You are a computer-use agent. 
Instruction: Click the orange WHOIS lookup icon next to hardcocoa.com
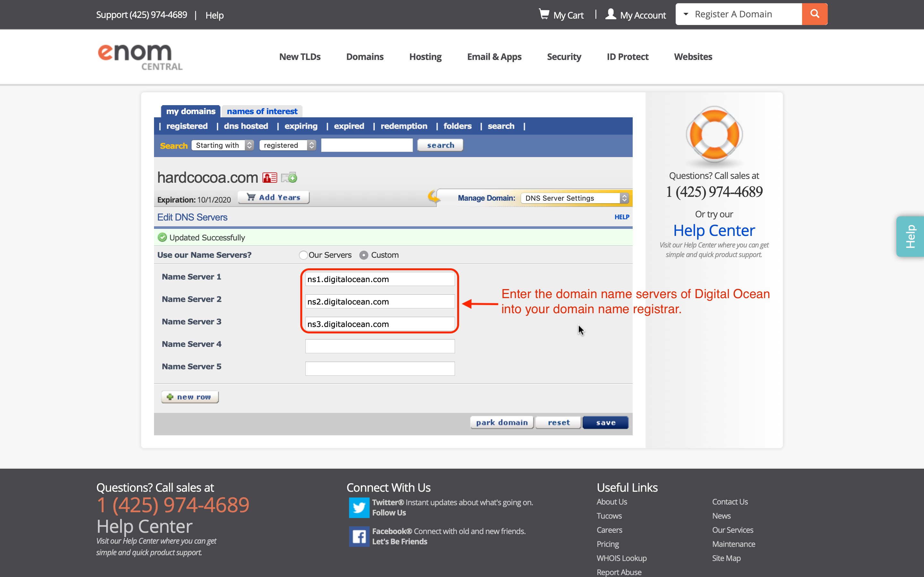point(269,177)
